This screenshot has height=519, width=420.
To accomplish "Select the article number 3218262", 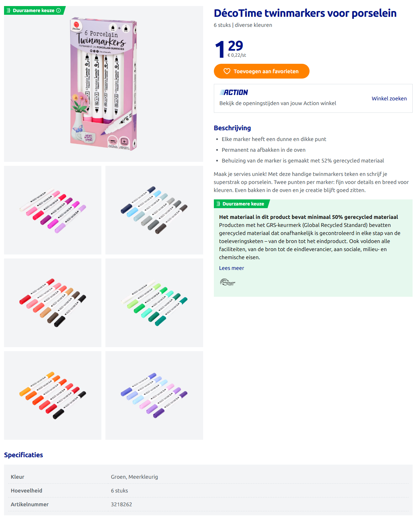I will (122, 504).
